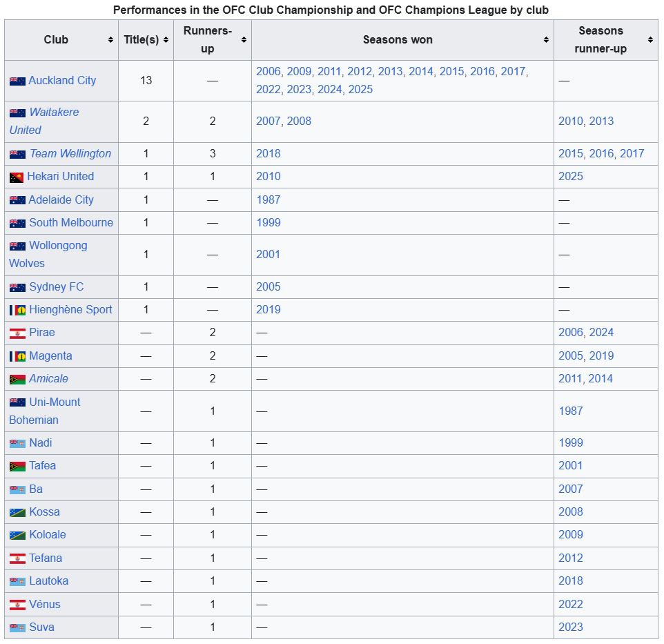This screenshot has width=664, height=644.
Task: Open the Wollongong Wolves link
Action: tap(48, 255)
